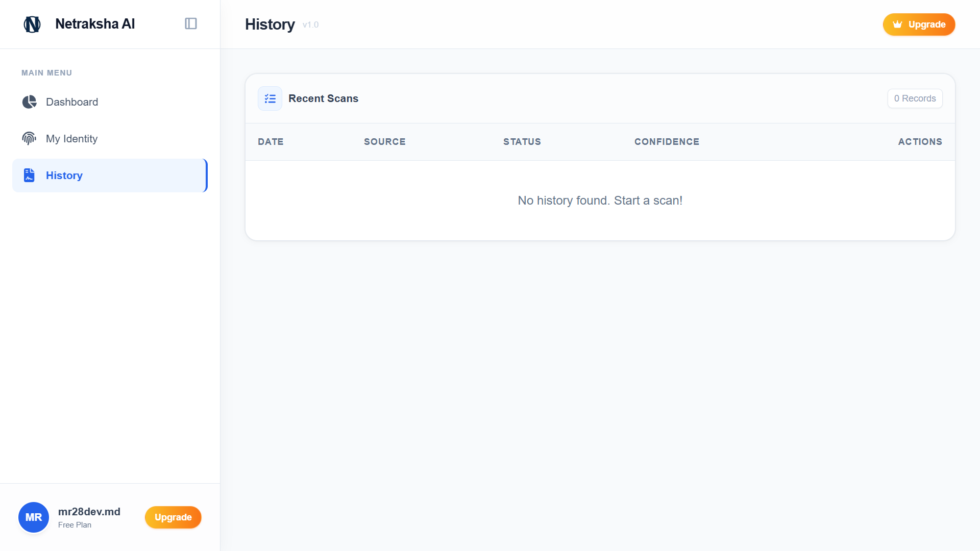Click the Dashboard pie chart icon
980x551 pixels.
point(30,102)
